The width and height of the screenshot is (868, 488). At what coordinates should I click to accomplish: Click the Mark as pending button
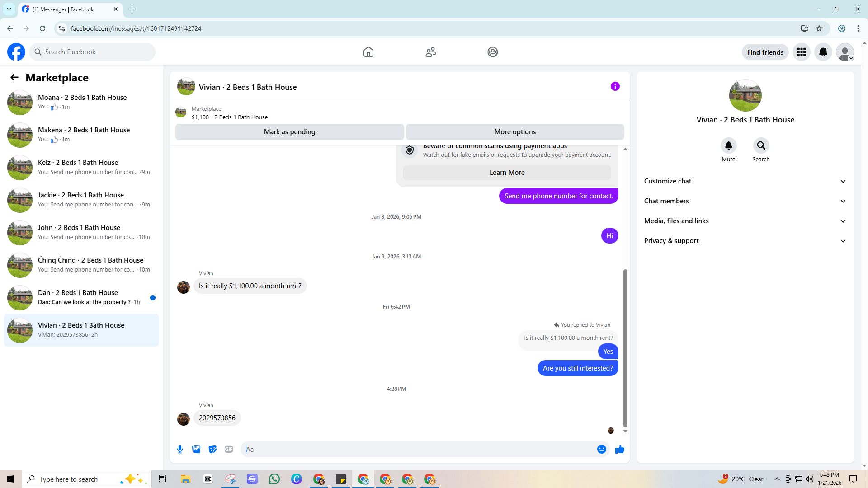click(x=289, y=132)
